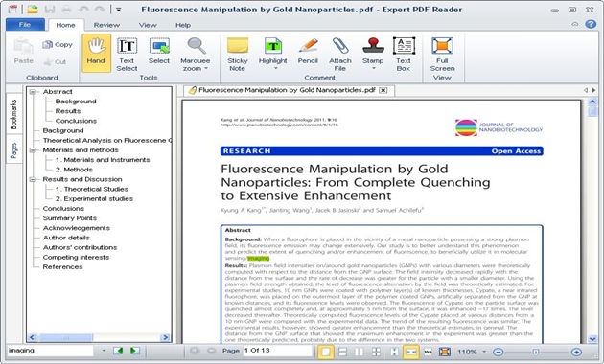The height and width of the screenshot is (364, 604).
Task: Open the Highlight tool dropdown arrow
Action: [x=276, y=69]
